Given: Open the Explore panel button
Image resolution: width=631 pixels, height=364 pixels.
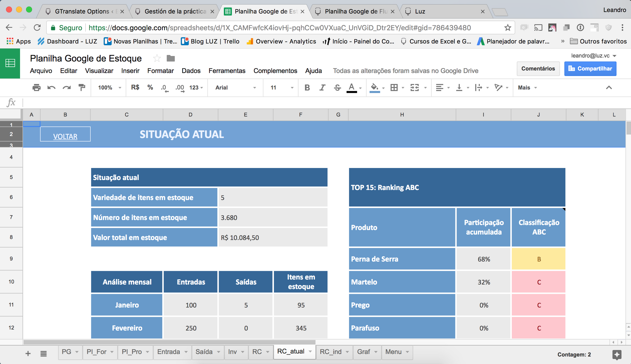Looking at the screenshot, I should click(x=617, y=354).
